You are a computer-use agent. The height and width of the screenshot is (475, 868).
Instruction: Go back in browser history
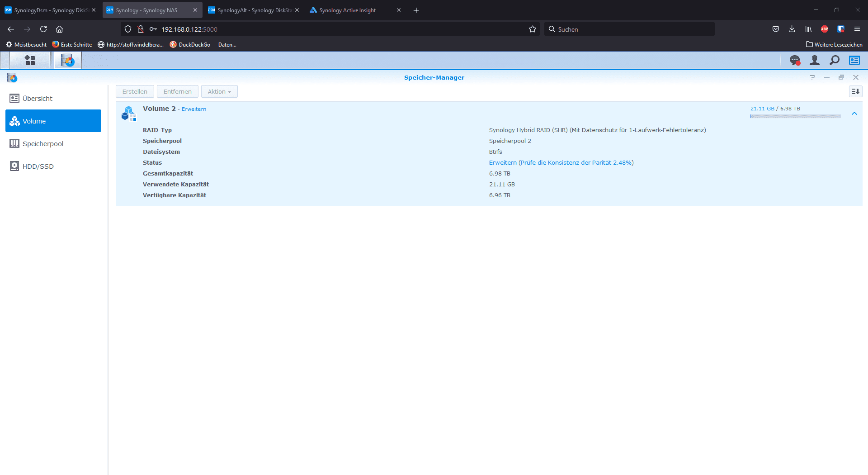click(x=11, y=29)
